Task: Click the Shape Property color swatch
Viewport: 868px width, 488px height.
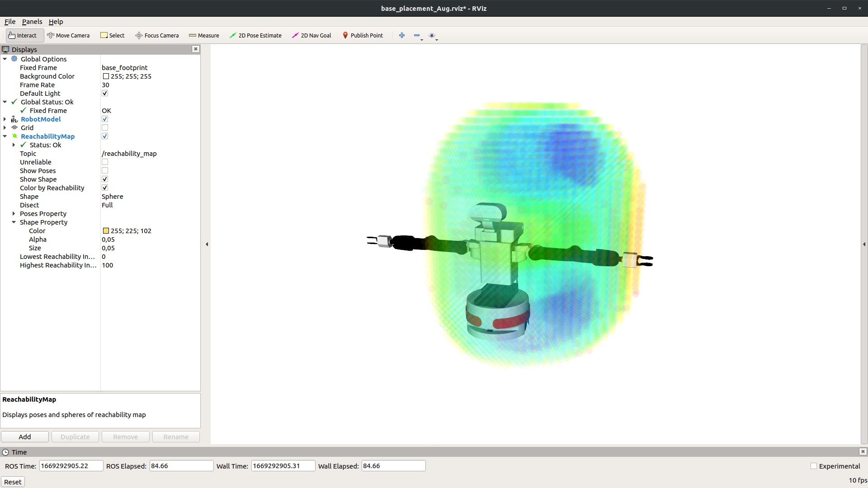Action: click(106, 231)
